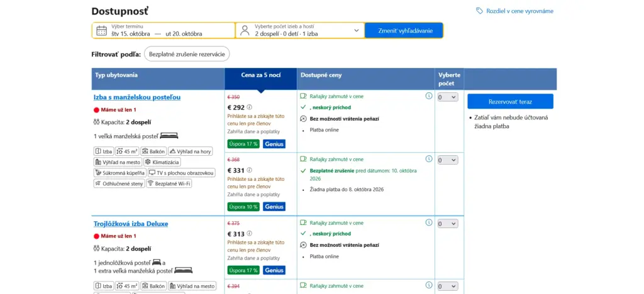Open the Trojlôžková izba Deluxe link

131,224
